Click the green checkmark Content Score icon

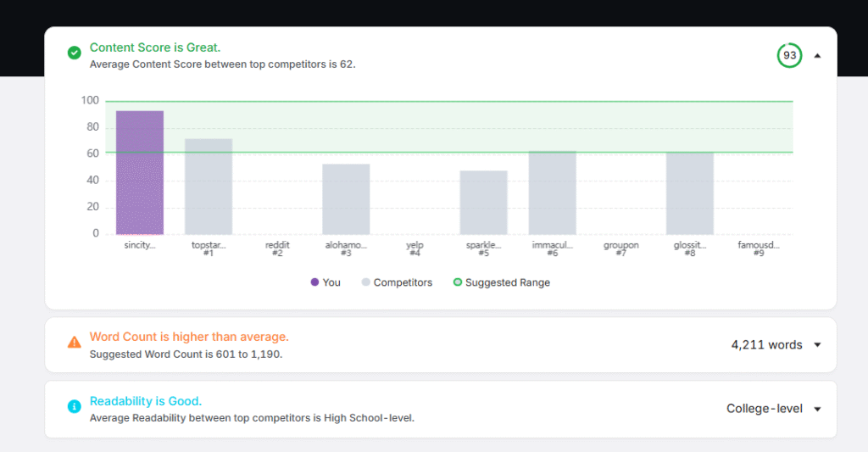[75, 53]
